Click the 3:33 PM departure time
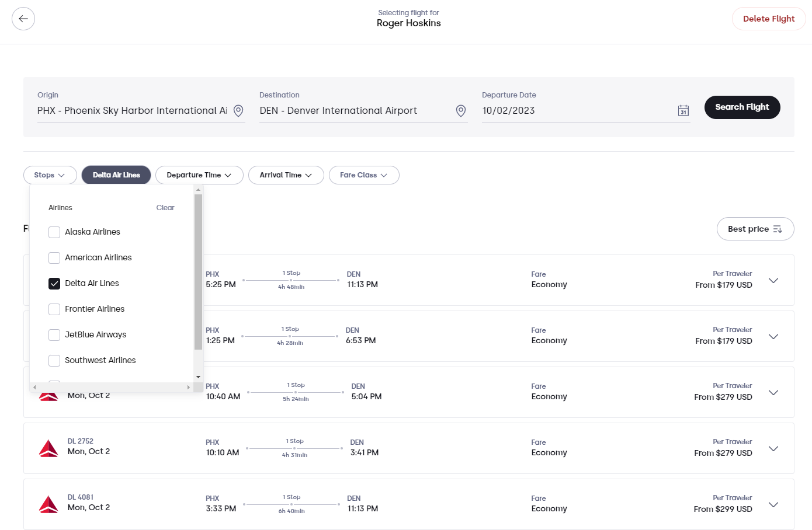812x530 pixels. click(221, 508)
